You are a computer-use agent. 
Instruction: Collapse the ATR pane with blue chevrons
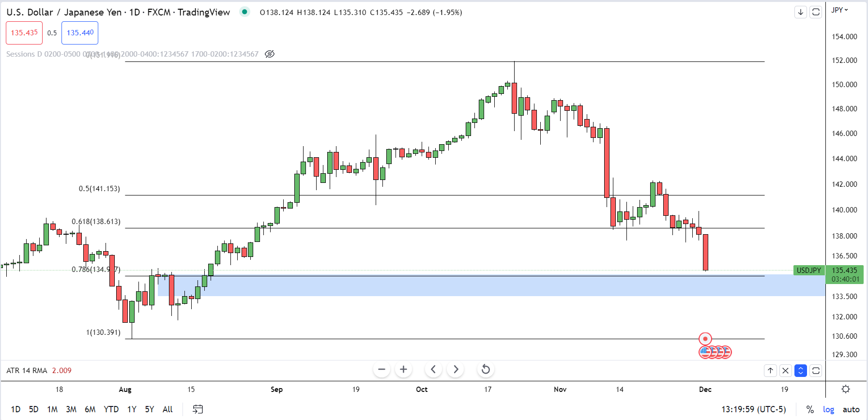tap(801, 371)
